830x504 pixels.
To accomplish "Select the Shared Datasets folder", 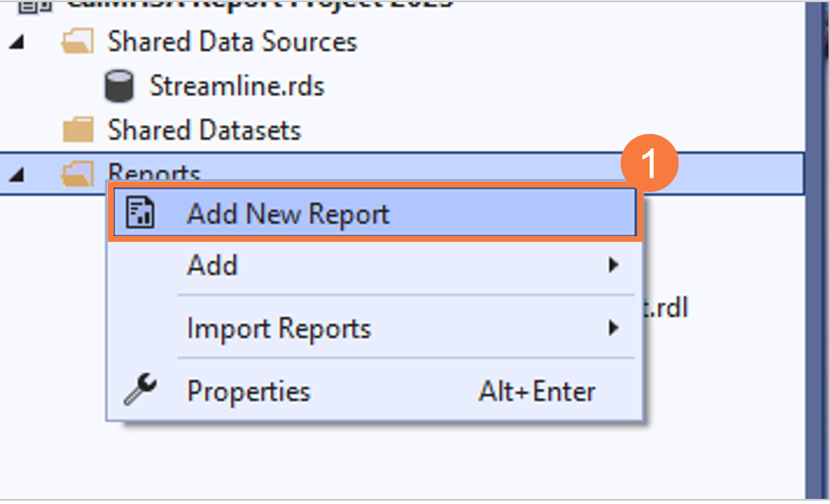I will point(204,130).
